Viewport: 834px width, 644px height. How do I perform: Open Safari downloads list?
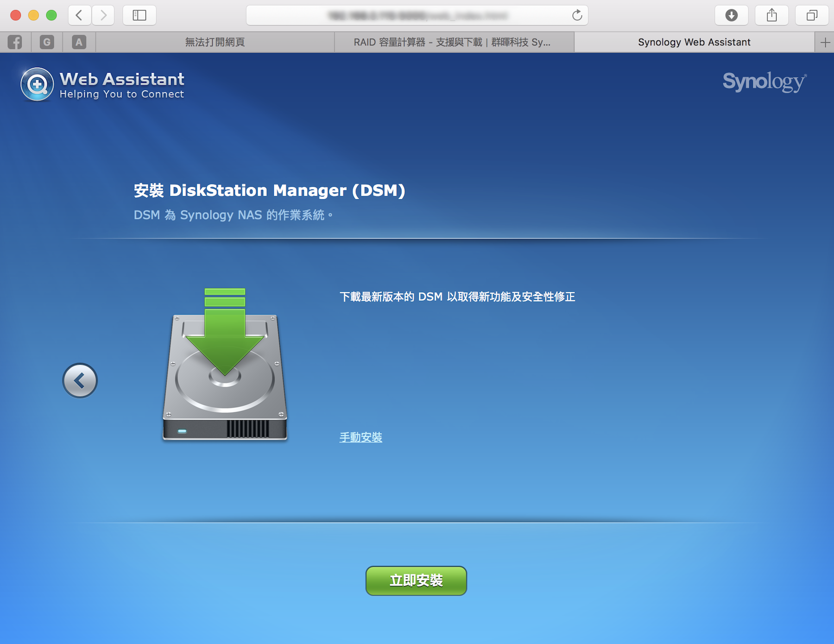click(x=731, y=15)
